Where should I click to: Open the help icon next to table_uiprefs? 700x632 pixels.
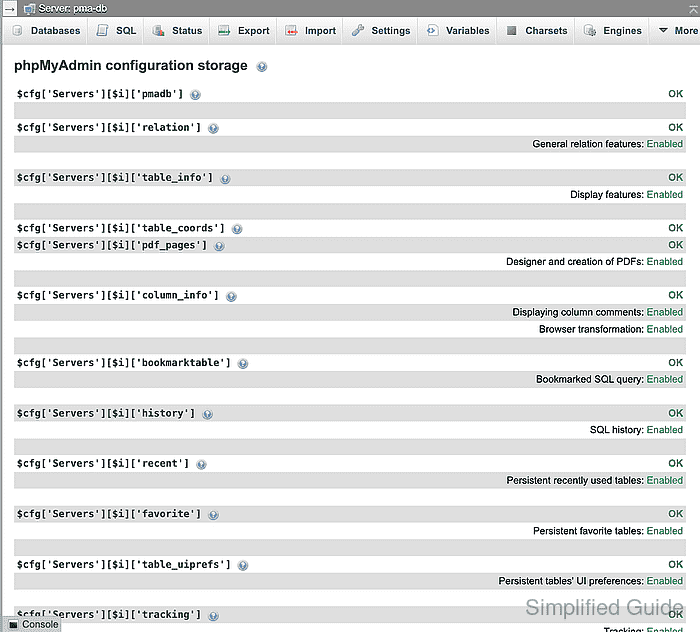click(x=243, y=565)
